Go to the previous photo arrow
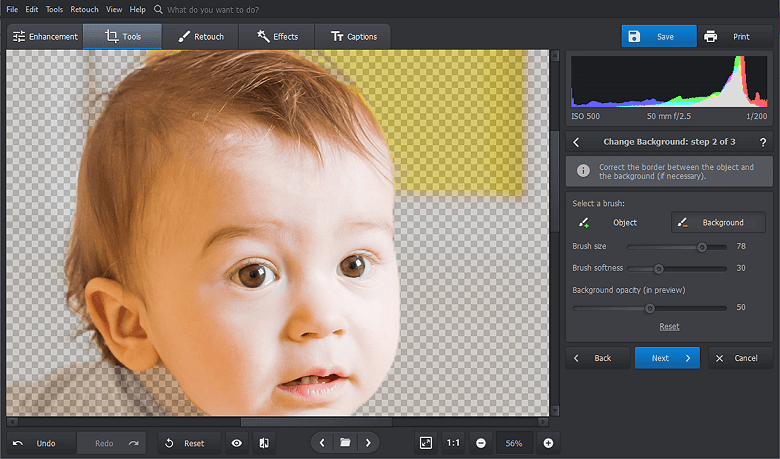Viewport: 780px width, 459px height. (x=322, y=443)
